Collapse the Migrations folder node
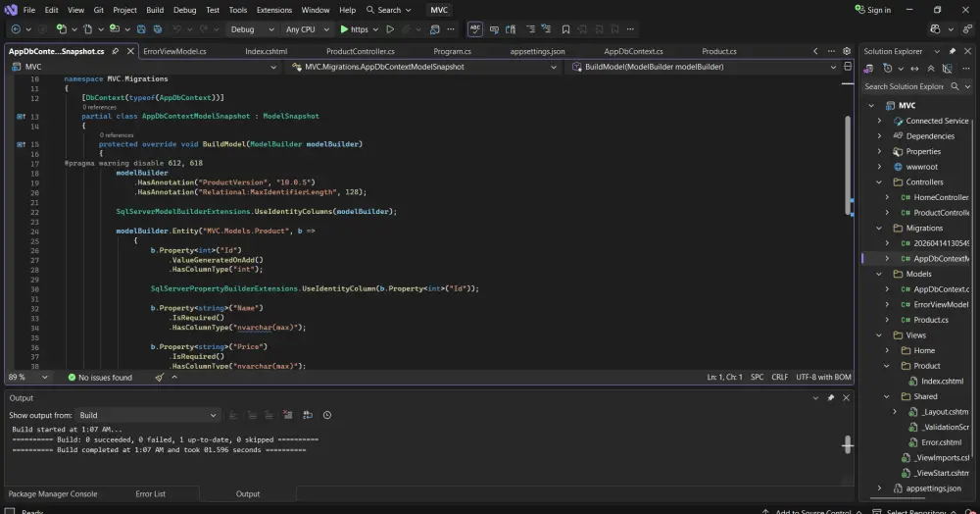 [879, 229]
